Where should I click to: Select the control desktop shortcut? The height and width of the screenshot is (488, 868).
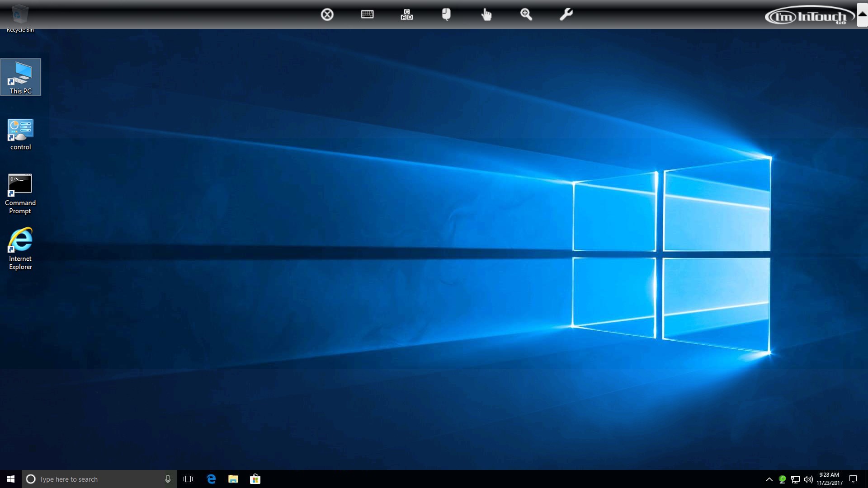click(20, 134)
